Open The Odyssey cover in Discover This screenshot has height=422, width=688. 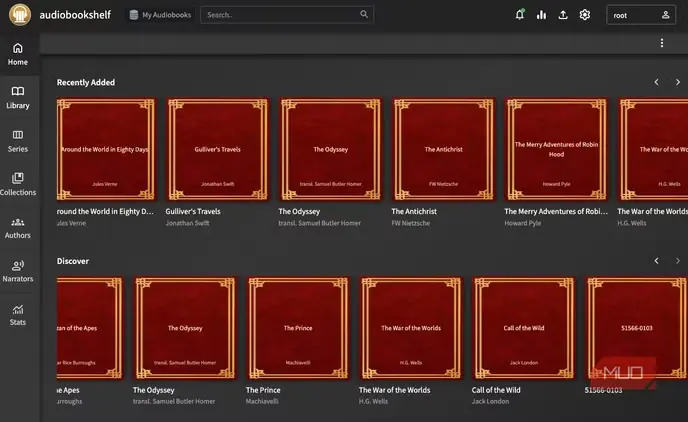click(x=185, y=328)
